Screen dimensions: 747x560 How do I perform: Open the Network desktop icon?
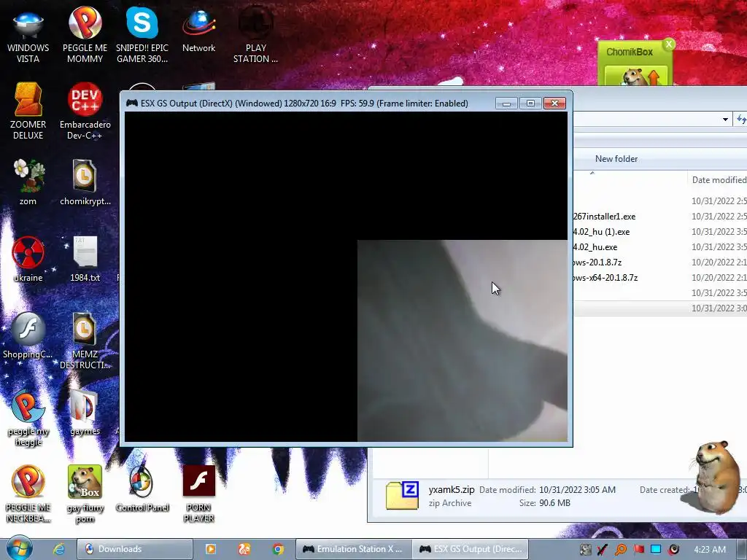198,31
